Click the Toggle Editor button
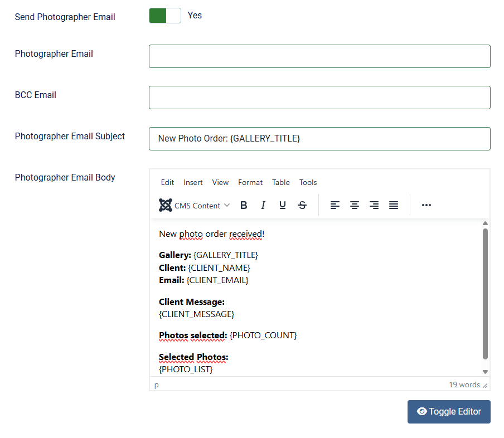The image size is (504, 438). [x=449, y=411]
